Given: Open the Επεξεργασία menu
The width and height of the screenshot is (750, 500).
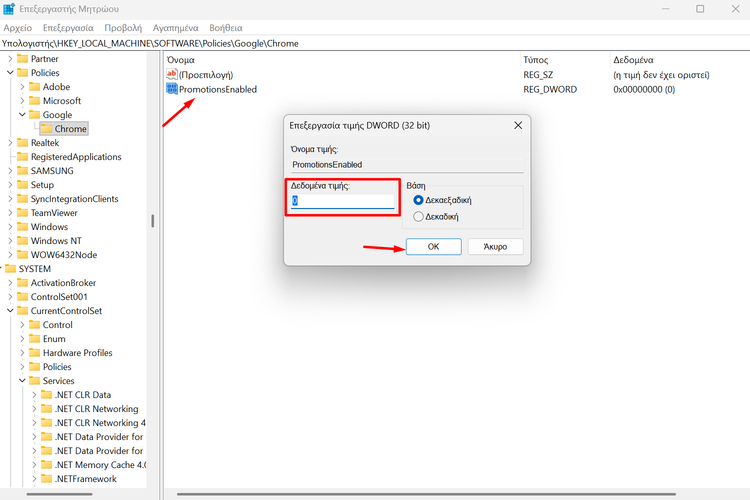Looking at the screenshot, I should pyautogui.click(x=68, y=28).
